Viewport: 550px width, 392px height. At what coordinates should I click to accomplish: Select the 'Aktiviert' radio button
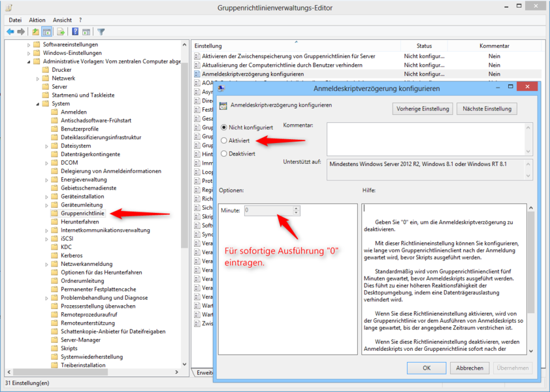(225, 140)
